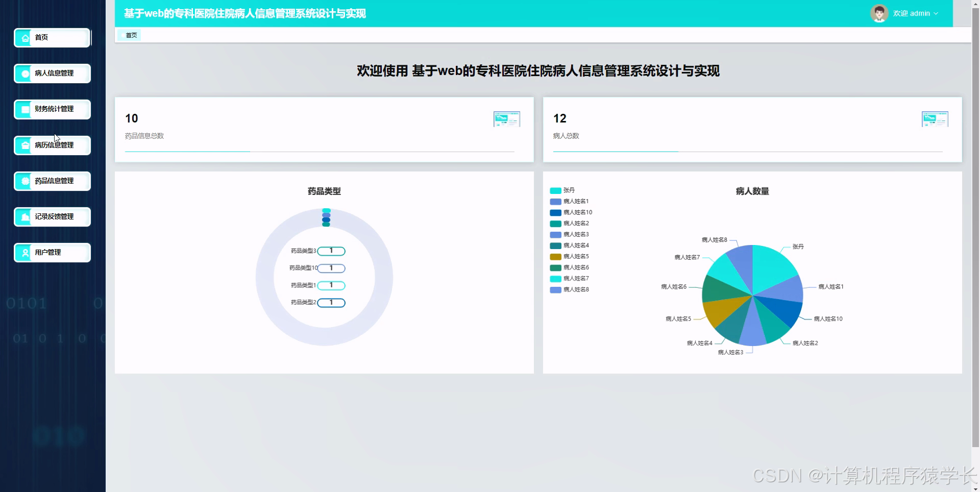
Task: Toggle legend item 病人姓名4
Action: coord(569,245)
